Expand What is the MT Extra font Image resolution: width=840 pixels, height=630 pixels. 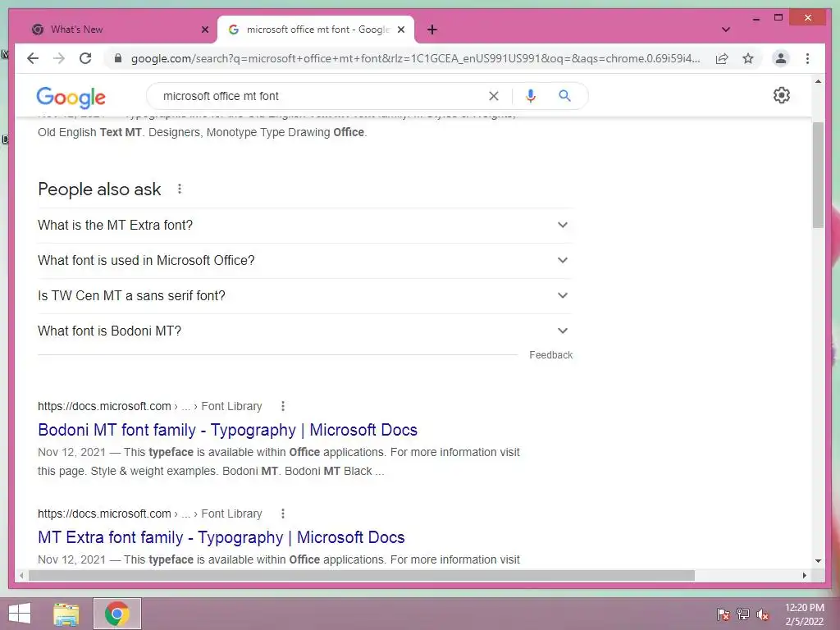pyautogui.click(x=305, y=225)
